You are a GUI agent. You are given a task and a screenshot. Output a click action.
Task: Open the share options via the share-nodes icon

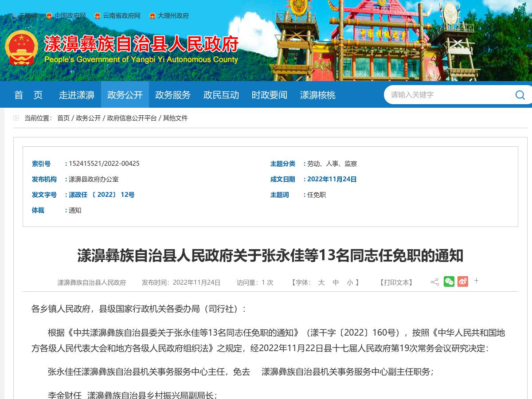pyautogui.click(x=435, y=281)
